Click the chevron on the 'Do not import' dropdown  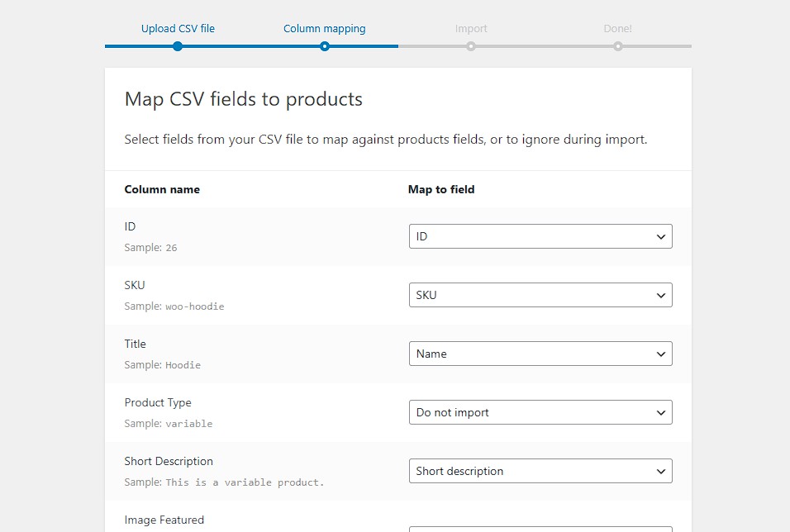click(661, 412)
